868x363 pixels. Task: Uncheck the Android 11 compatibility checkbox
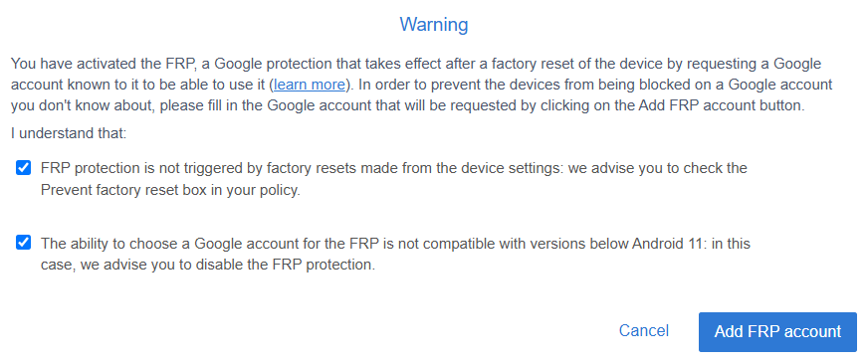pos(23,243)
